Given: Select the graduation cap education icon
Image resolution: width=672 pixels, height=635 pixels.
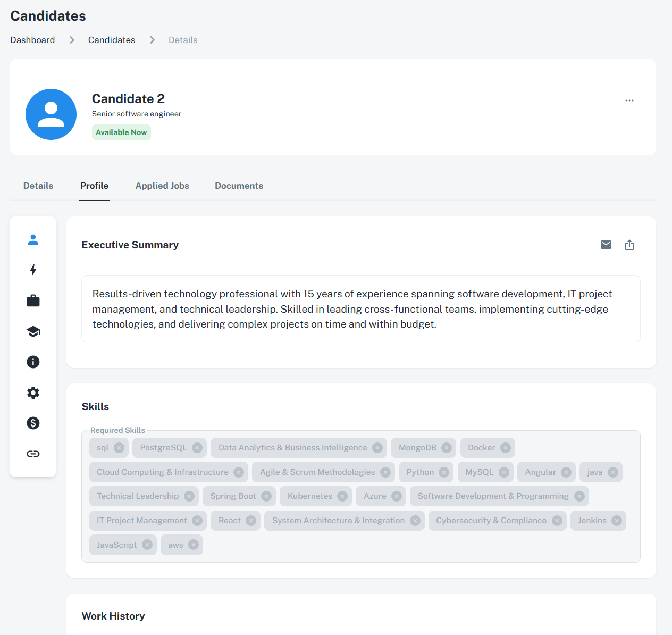Looking at the screenshot, I should pos(33,332).
